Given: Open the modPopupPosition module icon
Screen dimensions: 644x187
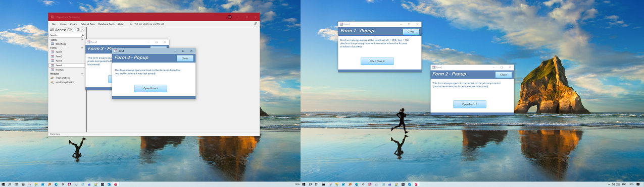Looking at the screenshot, I should click(x=52, y=82).
